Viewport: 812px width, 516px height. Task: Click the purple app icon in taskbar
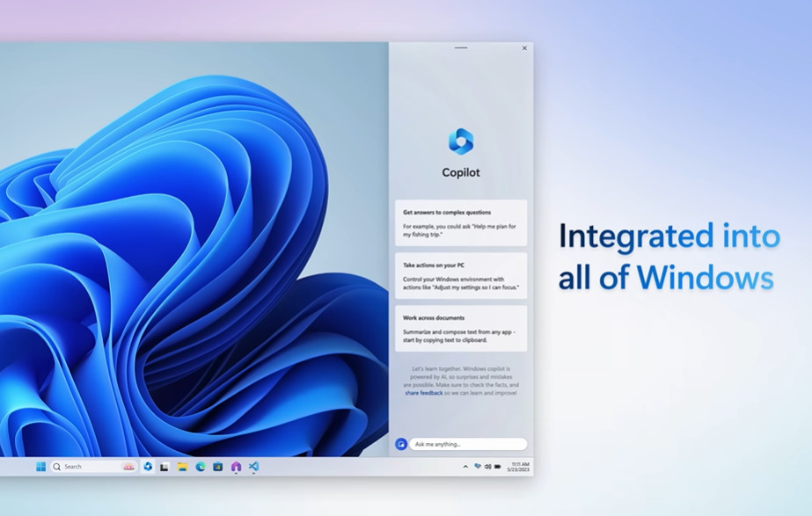pos(236,467)
